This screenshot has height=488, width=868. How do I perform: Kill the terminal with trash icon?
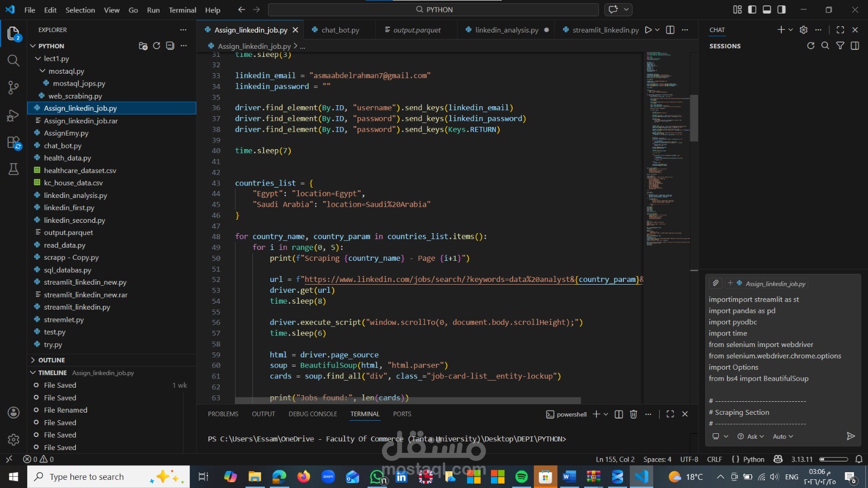tap(633, 414)
